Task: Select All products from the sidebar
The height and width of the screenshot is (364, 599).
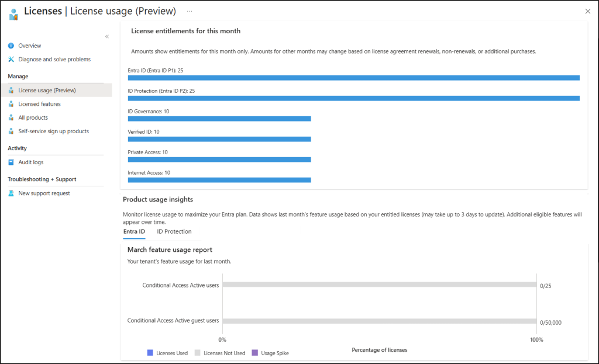Action: pos(33,117)
